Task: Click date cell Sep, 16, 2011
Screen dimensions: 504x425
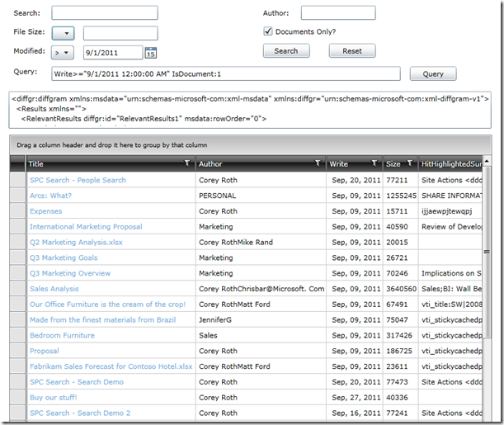Action: 356,413
